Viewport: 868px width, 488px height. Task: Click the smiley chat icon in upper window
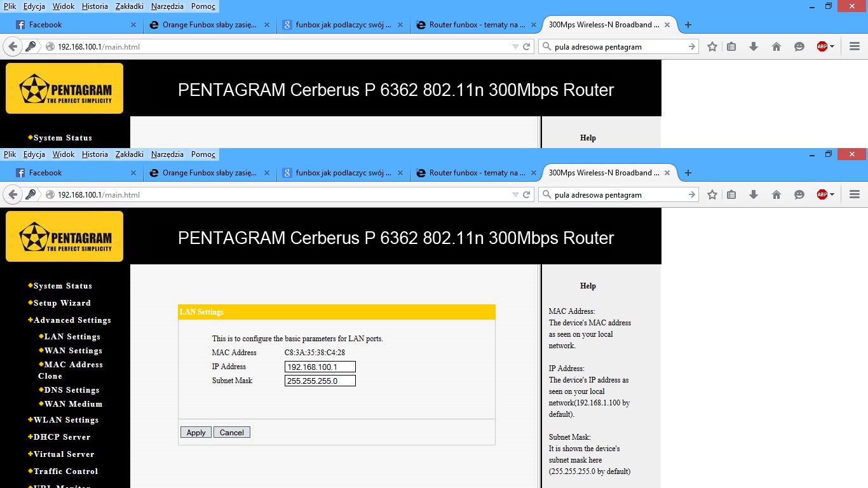click(799, 46)
